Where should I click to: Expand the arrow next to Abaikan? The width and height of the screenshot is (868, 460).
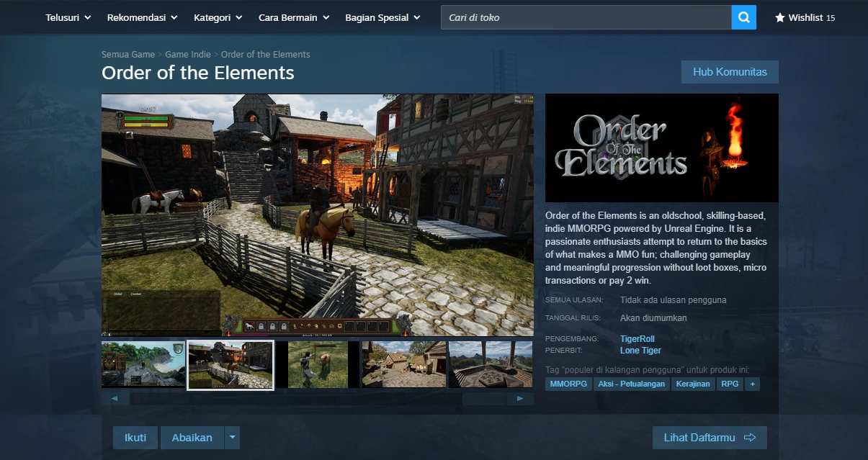(231, 437)
